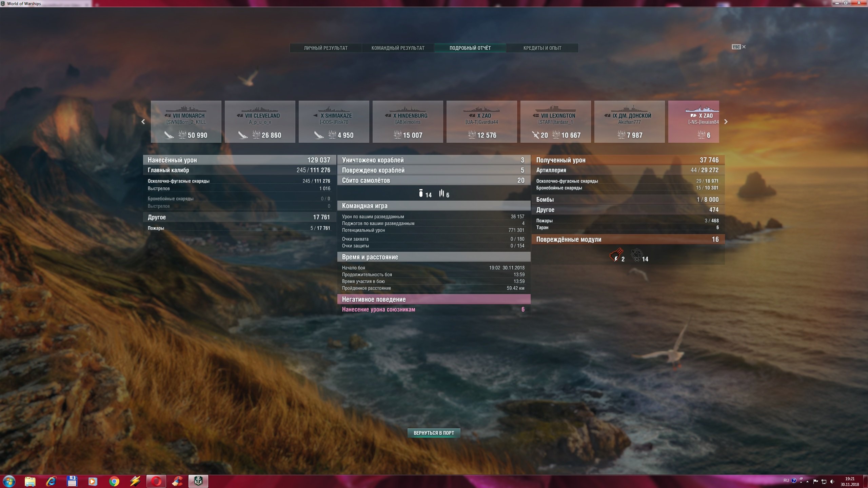Open the clock showing 19:21
868x488 pixels.
(x=850, y=481)
